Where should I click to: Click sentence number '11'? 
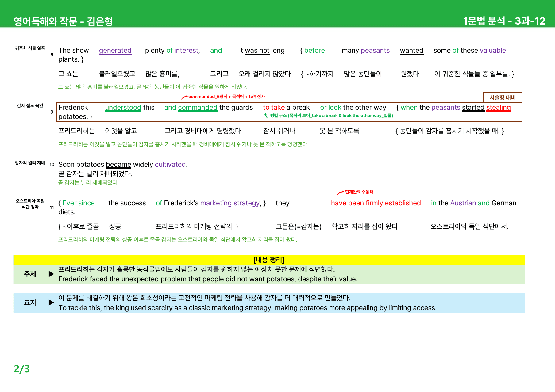coord(52,207)
